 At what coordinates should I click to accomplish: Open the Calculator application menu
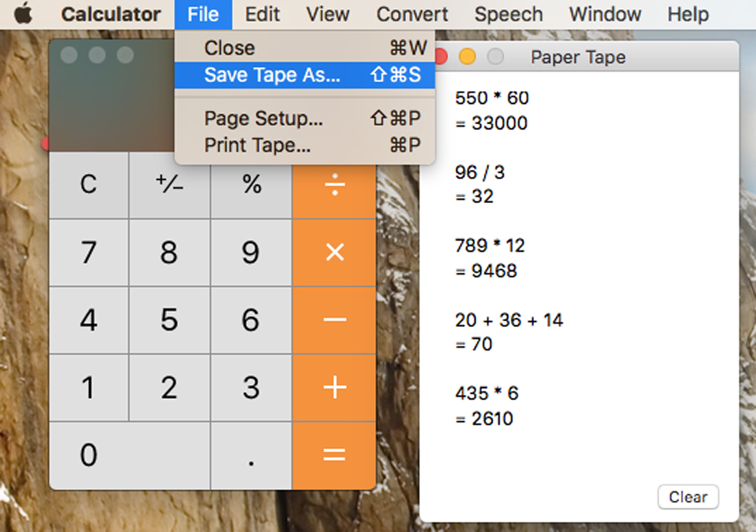(111, 14)
